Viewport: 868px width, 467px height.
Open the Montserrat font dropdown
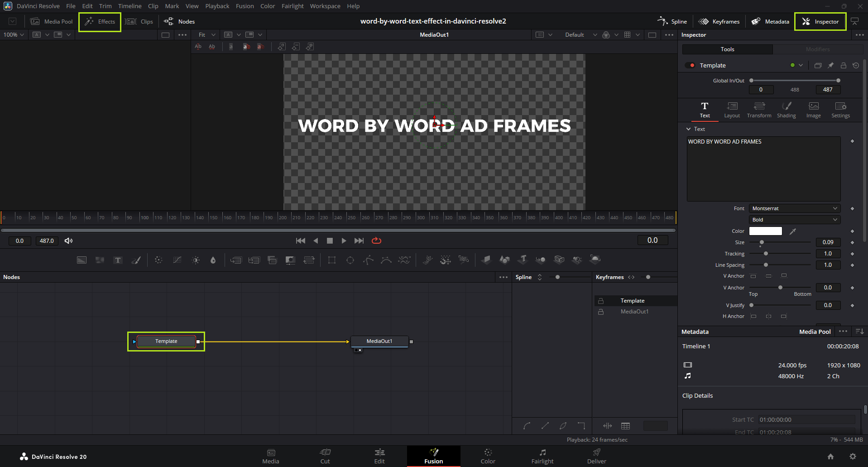(x=794, y=208)
